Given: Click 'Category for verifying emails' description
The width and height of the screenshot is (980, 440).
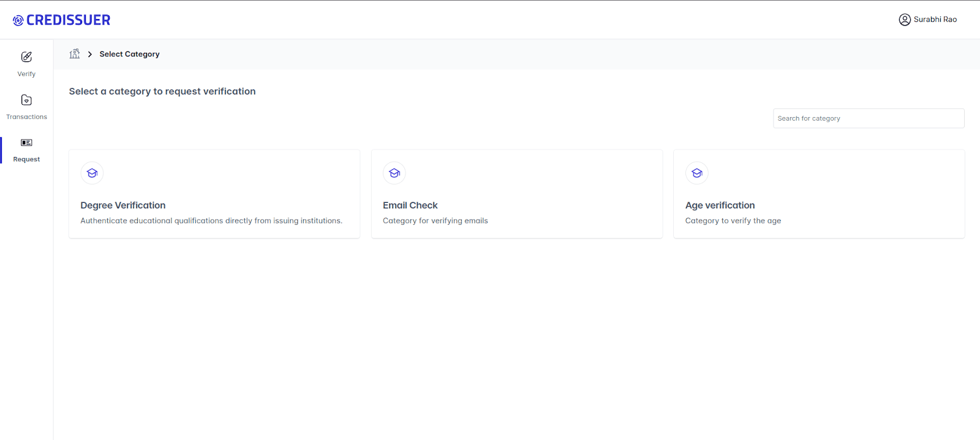Looking at the screenshot, I should pos(435,221).
